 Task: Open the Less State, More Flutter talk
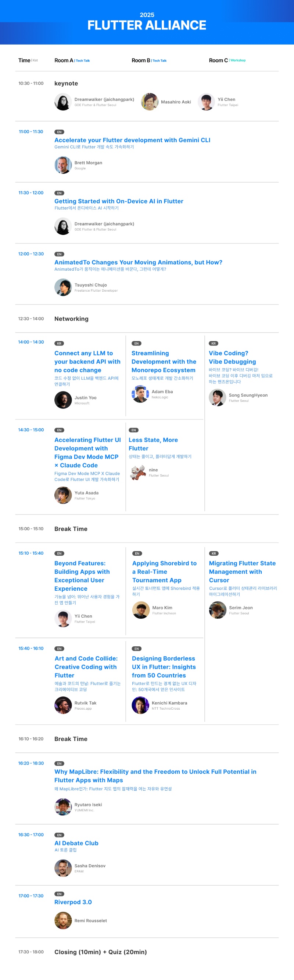(x=153, y=444)
